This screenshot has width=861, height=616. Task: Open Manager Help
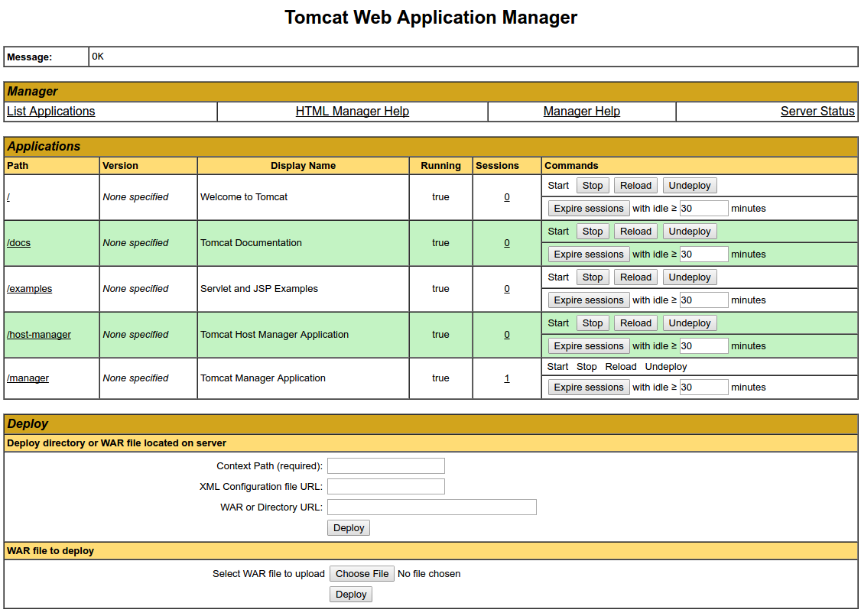click(581, 111)
